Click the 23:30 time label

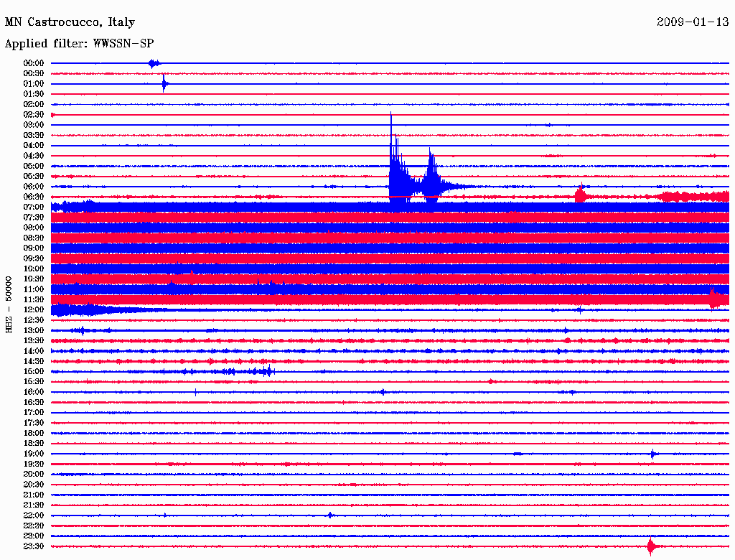click(x=34, y=546)
